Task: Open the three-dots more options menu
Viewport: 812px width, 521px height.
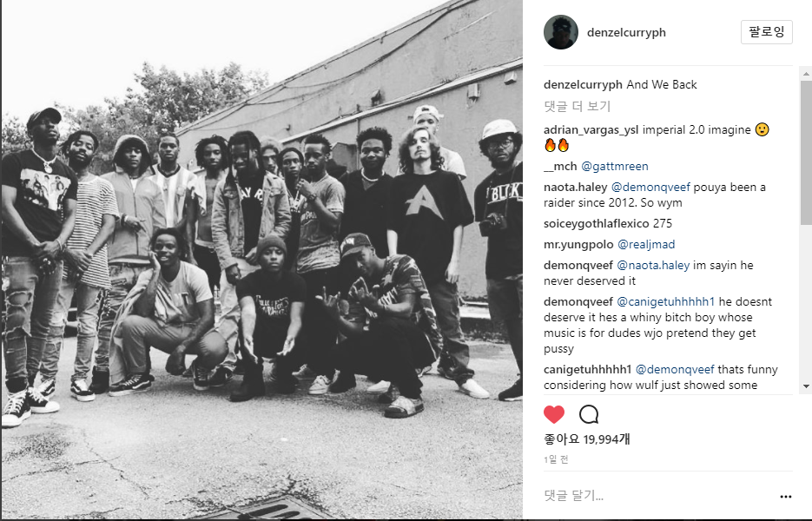Action: point(786,496)
